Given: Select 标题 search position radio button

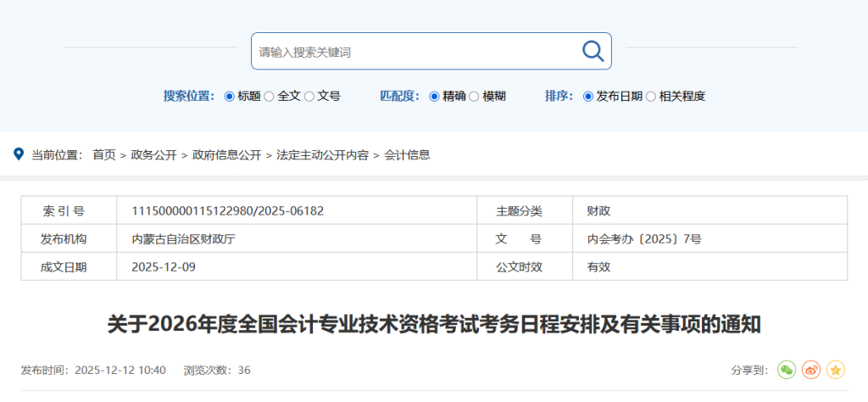Looking at the screenshot, I should click(x=229, y=97).
